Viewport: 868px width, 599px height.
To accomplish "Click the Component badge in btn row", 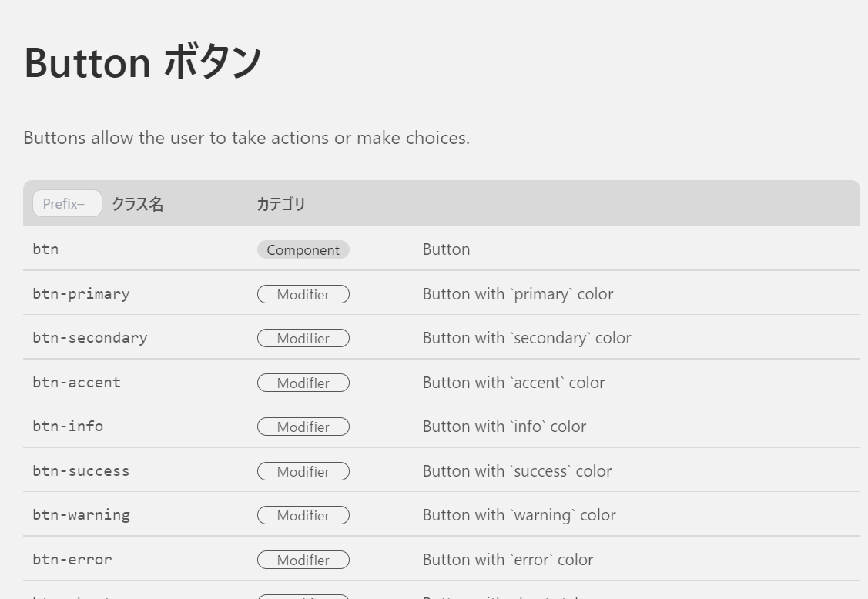I will tap(303, 249).
